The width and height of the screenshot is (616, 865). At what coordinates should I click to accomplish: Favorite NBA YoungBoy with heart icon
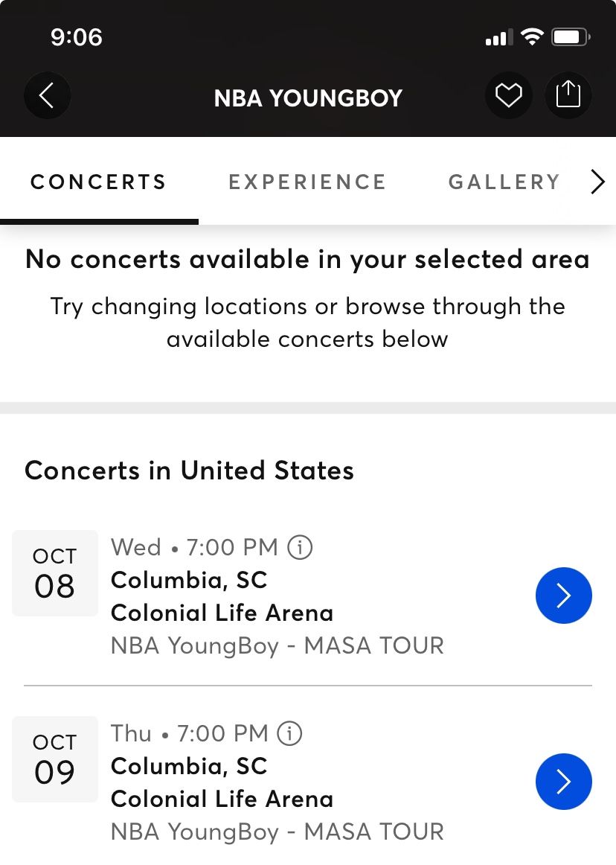pos(509,95)
